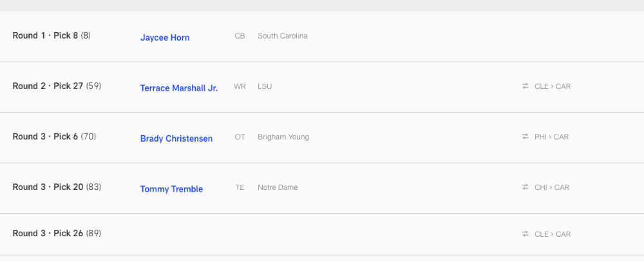Open Jaycee Horn player profile
The image size is (644, 262).
pyautogui.click(x=165, y=37)
